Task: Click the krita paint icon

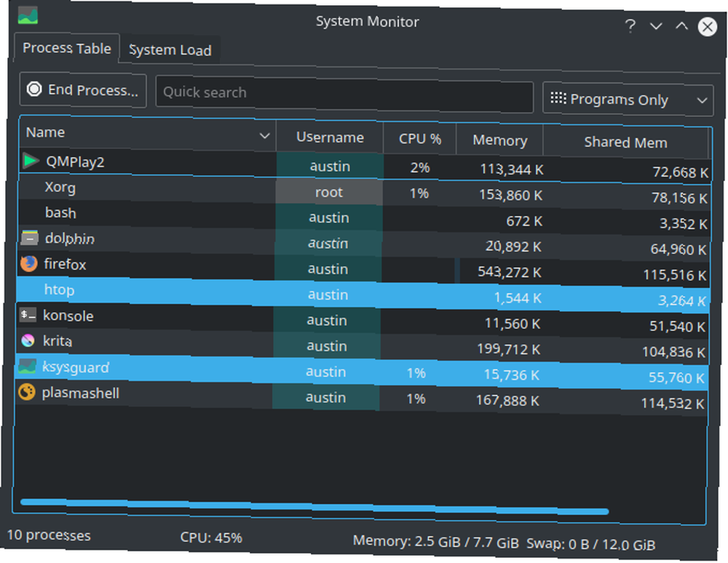Action: pyautogui.click(x=28, y=340)
